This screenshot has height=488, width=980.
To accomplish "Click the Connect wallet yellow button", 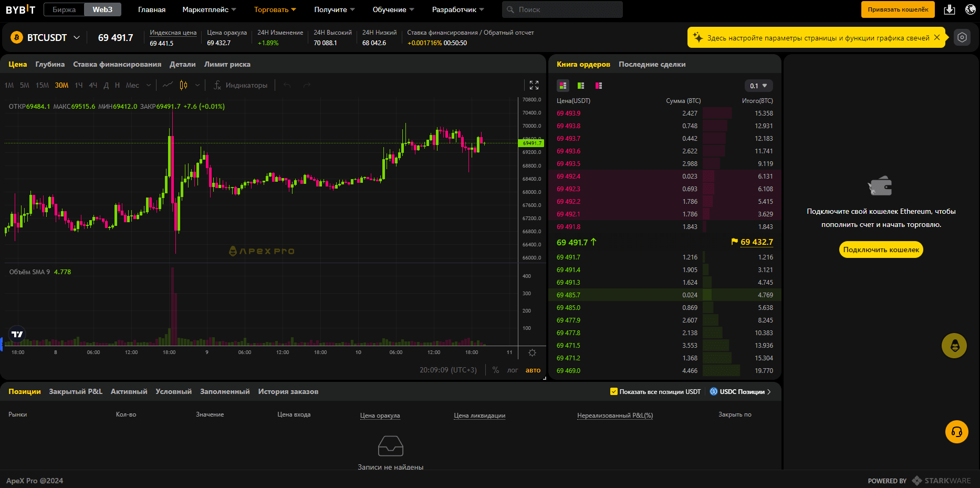I will click(881, 250).
